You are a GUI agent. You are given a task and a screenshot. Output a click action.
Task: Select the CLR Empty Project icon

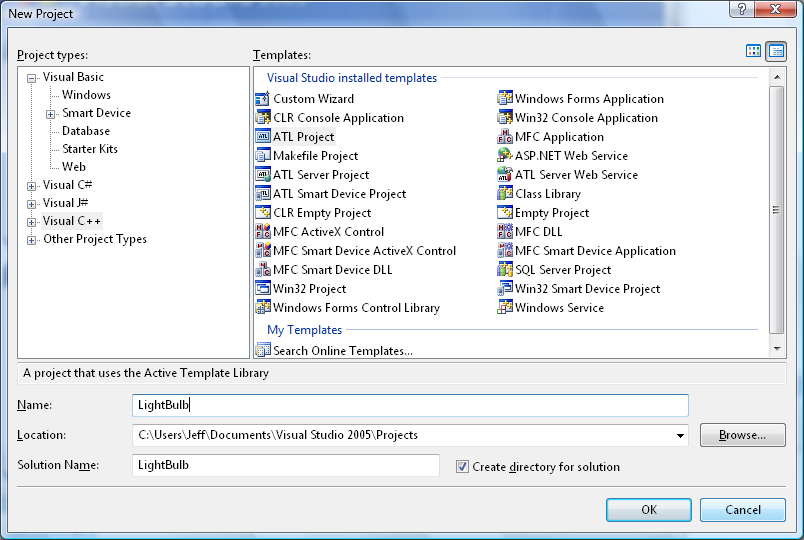(263, 212)
